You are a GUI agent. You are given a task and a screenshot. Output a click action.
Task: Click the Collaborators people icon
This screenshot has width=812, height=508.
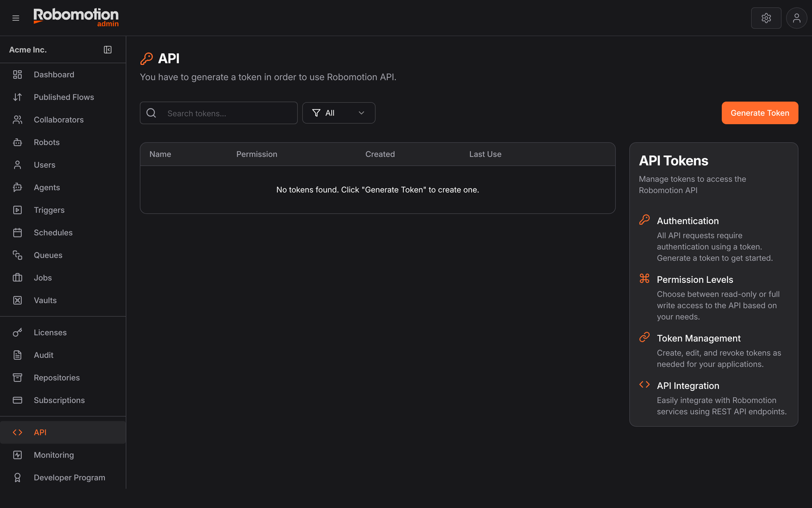[x=17, y=120]
